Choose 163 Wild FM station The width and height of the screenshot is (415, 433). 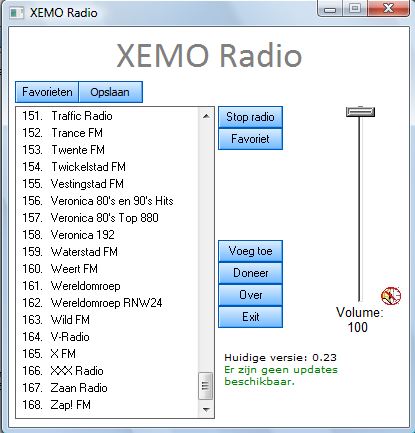click(107, 320)
